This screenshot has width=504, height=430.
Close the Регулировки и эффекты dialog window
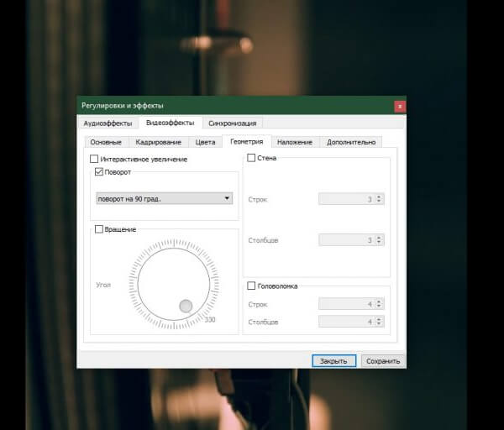(400, 106)
